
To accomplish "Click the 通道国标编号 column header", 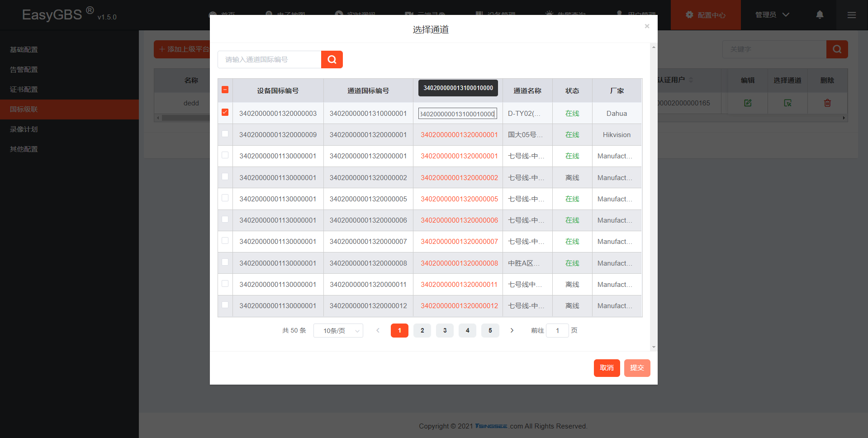I will [368, 90].
